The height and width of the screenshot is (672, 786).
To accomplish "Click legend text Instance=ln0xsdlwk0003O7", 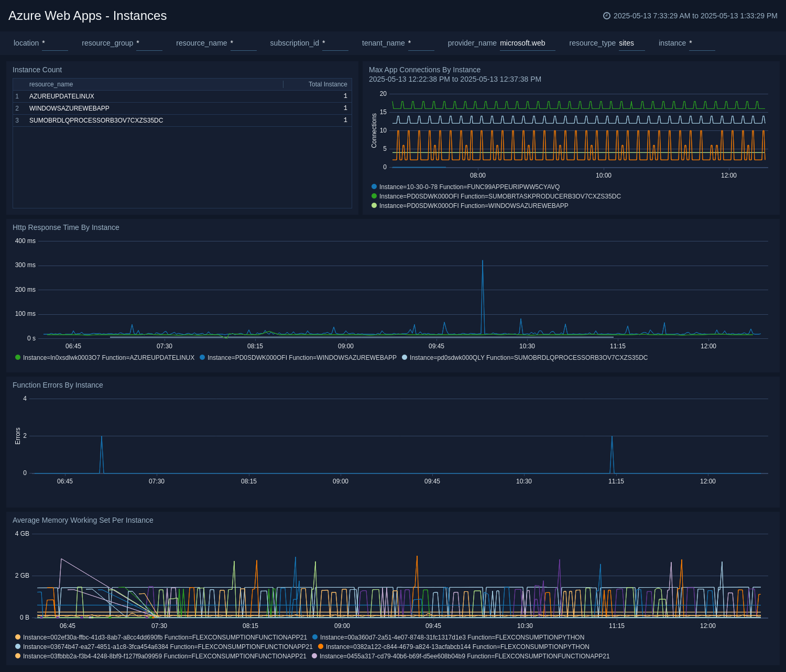I will (x=61, y=358).
